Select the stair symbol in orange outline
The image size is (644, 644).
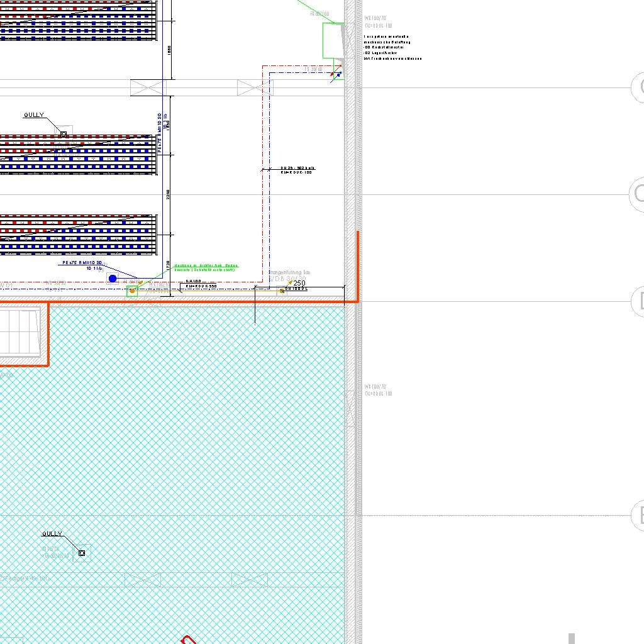point(20,329)
